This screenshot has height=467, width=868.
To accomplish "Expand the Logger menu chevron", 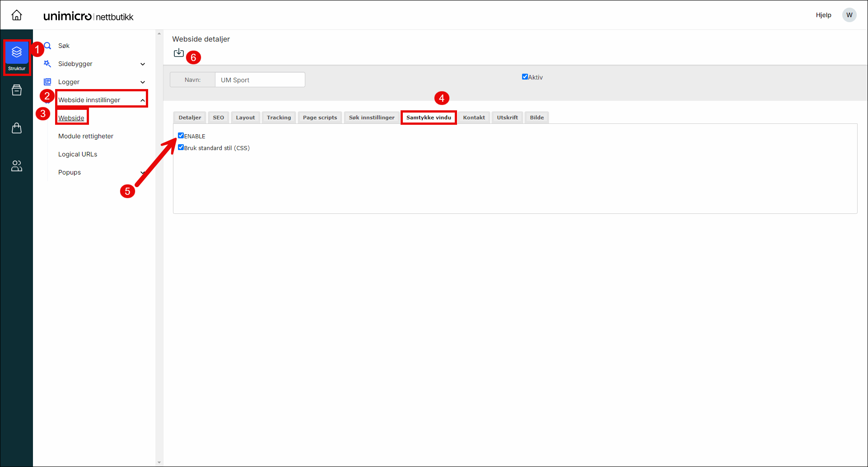I will [x=143, y=82].
